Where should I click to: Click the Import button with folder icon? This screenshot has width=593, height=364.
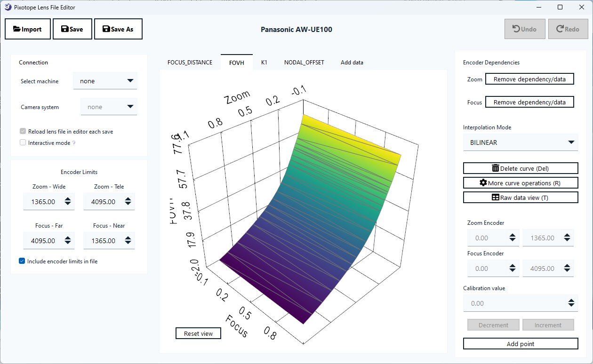(x=27, y=29)
